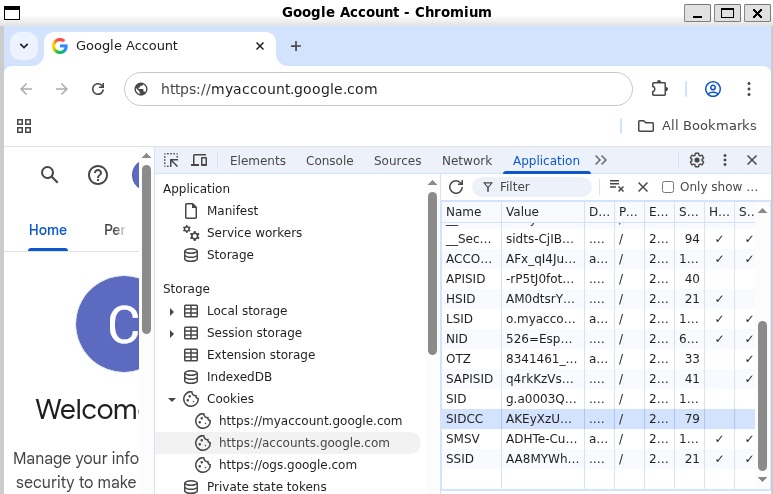
Task: Enable the Only show cookies checkbox
Action: click(x=668, y=187)
